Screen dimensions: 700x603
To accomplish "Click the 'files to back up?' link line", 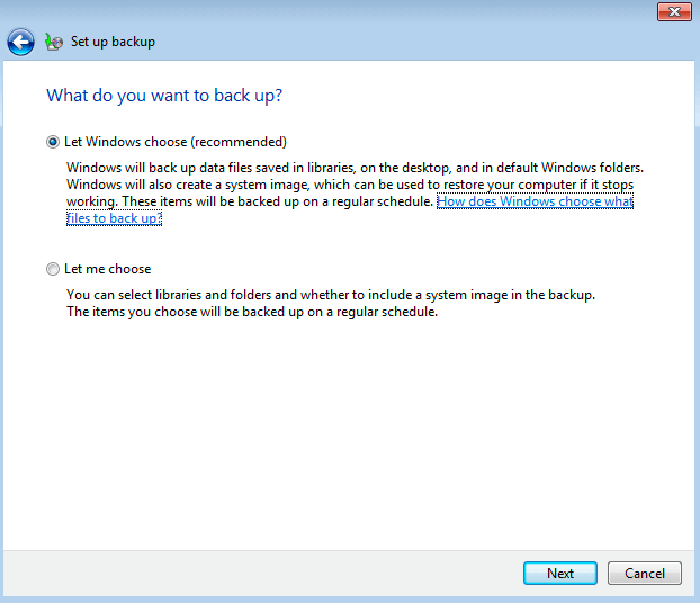I will pos(114,218).
